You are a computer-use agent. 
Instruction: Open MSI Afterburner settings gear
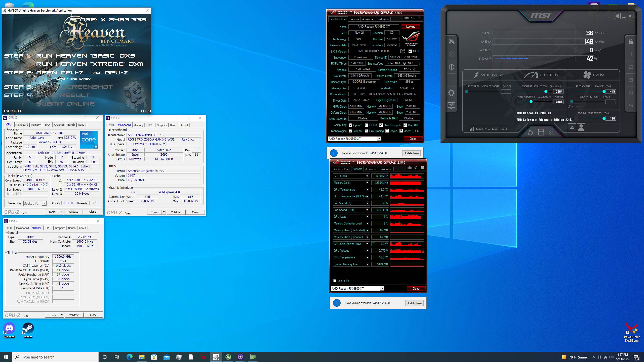451,93
